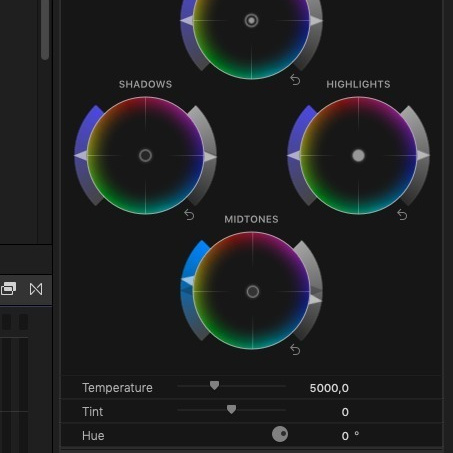Screen dimensions: 453x453
Task: Reset the top master color wheel
Action: click(295, 80)
